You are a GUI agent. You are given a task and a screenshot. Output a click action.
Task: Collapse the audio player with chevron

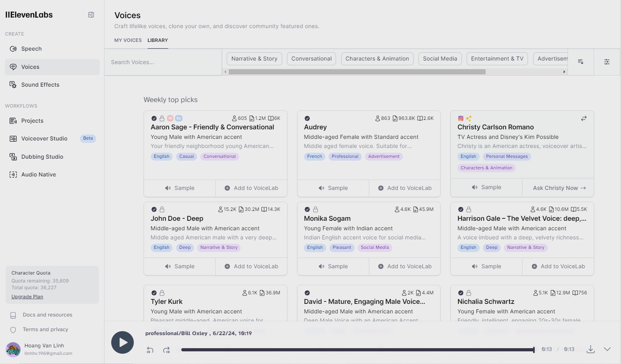pyautogui.click(x=607, y=349)
